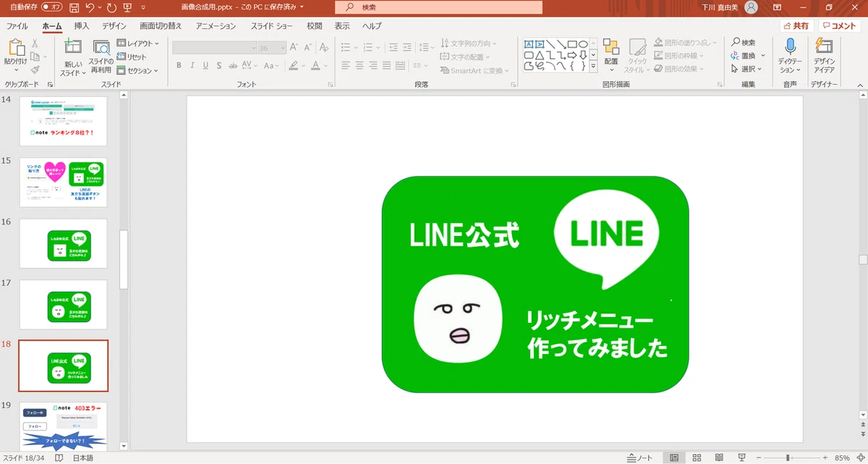Open the レイアウト dropdown
Viewport: 868px width, 464px height.
(x=138, y=43)
